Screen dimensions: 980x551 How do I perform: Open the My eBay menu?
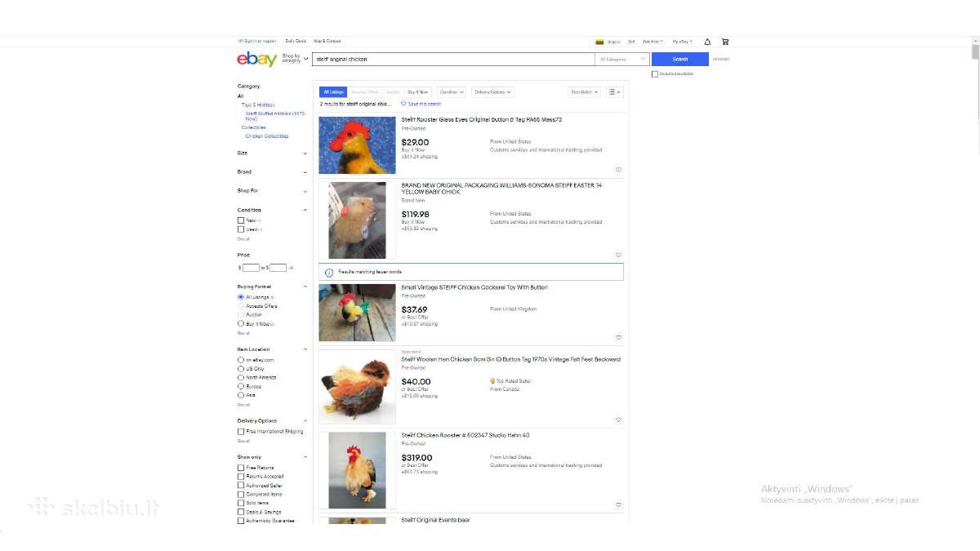click(x=682, y=42)
